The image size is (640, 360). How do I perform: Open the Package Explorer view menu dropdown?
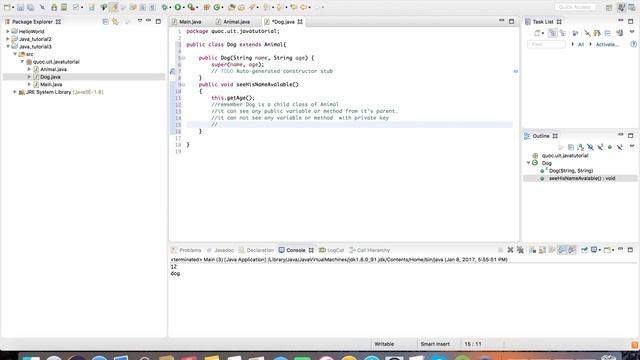pos(140,21)
